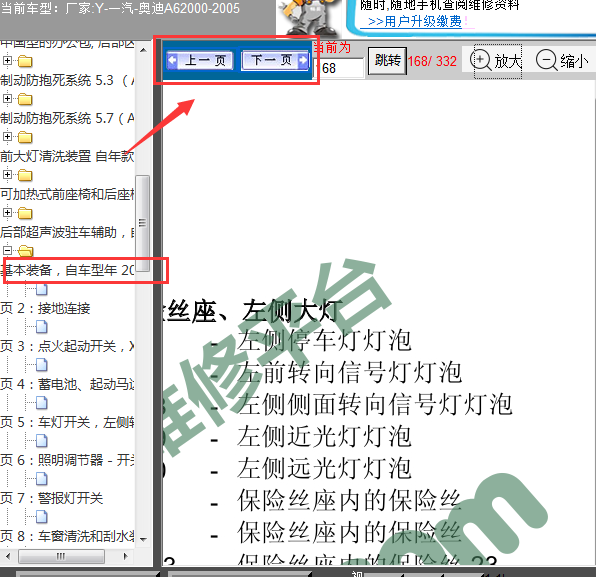Click the page icon above 页 7：警报灯开关
This screenshot has width=596, height=577.
point(41,479)
